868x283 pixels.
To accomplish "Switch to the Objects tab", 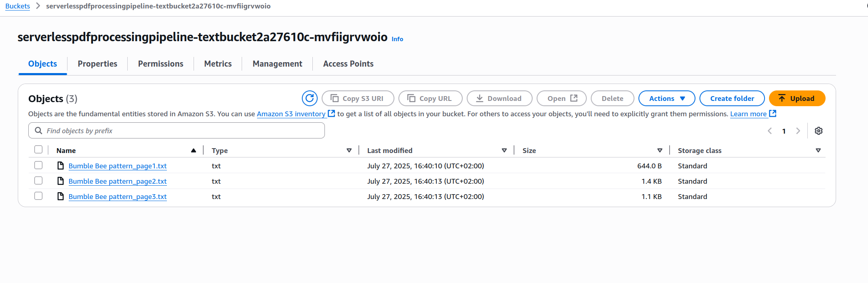I will (42, 64).
